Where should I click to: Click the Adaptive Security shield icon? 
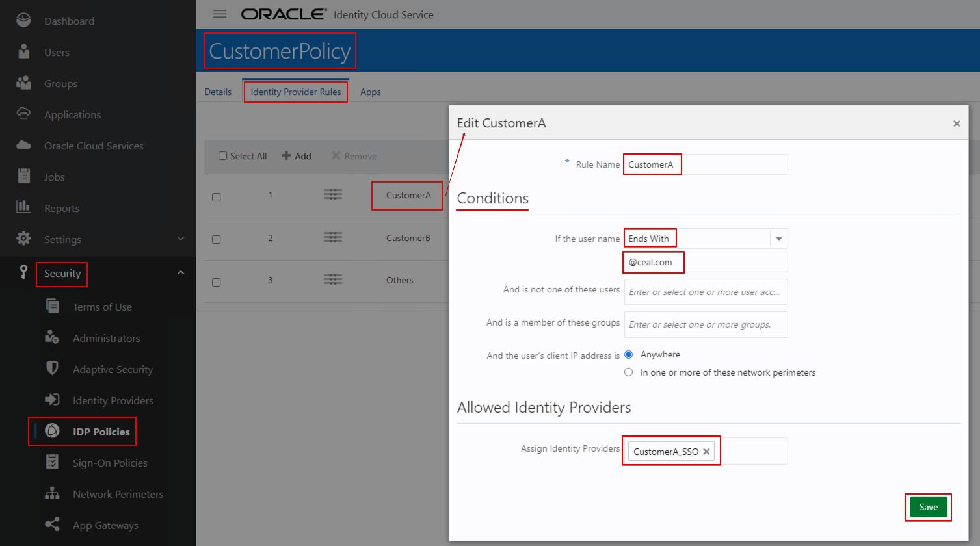(x=52, y=369)
